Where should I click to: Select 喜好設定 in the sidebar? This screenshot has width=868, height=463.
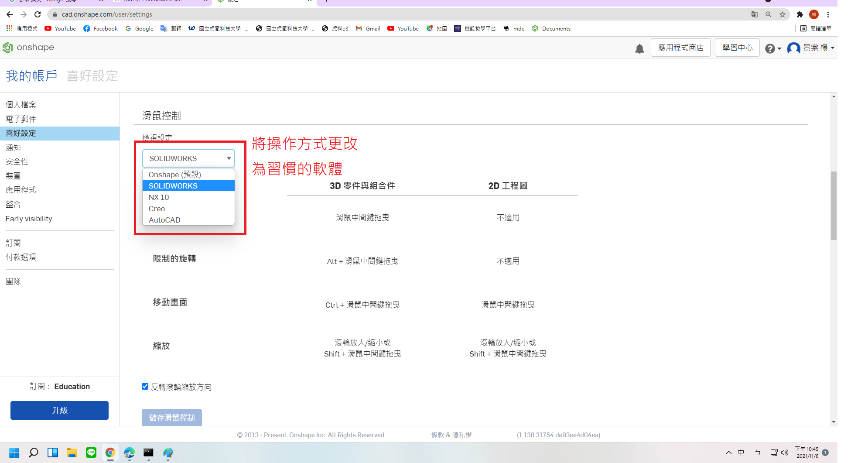60,133
